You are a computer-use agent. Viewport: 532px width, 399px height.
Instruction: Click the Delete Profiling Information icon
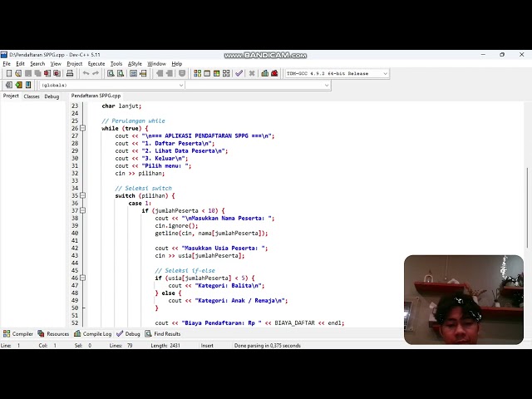tap(274, 73)
